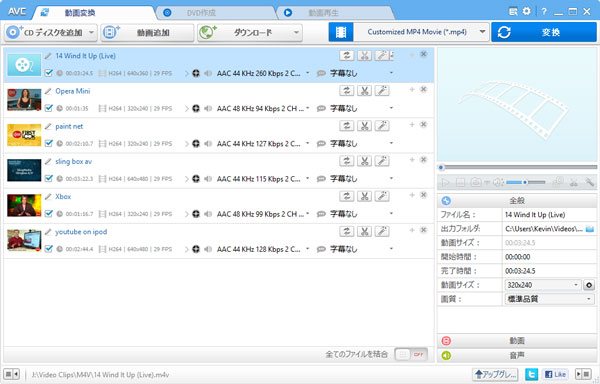Screen dimensions: 600x384
Task: Click the magic wand effects icon for paint net
Action: click(382, 126)
